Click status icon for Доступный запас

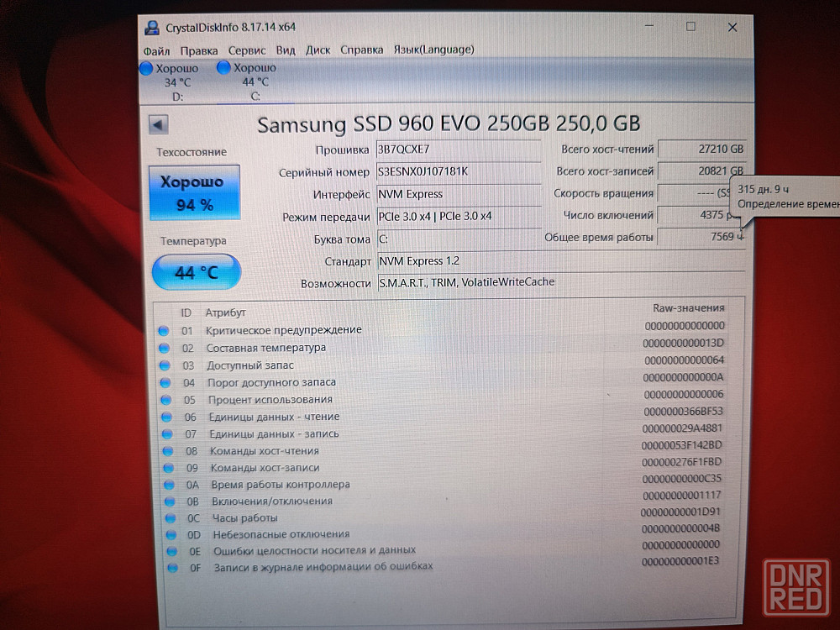coord(165,365)
